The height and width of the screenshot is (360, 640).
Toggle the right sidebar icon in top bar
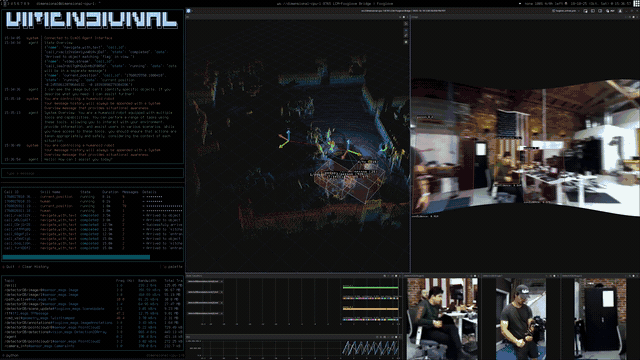pos(600,11)
